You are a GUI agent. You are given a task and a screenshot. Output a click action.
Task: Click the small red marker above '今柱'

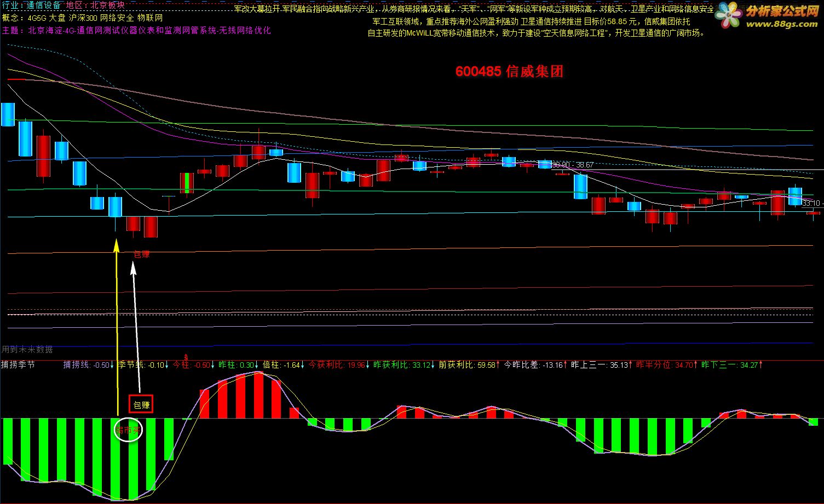click(x=186, y=357)
